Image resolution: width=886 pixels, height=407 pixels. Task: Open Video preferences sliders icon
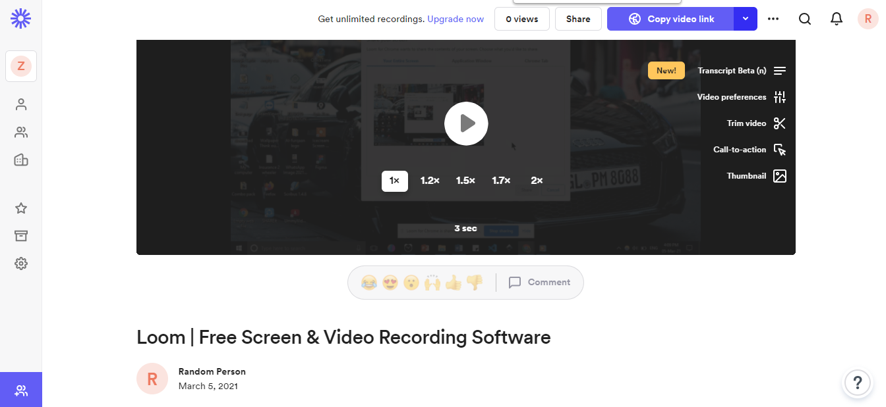tap(780, 97)
